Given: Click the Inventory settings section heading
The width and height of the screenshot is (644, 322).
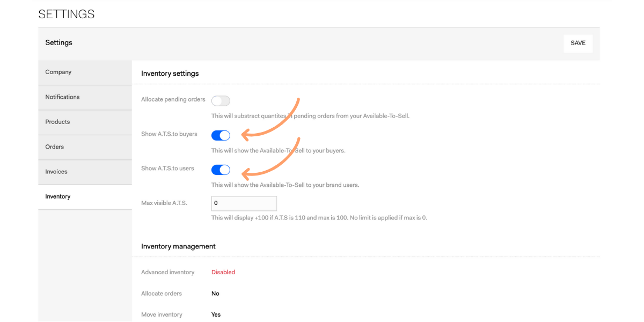Looking at the screenshot, I should click(170, 74).
